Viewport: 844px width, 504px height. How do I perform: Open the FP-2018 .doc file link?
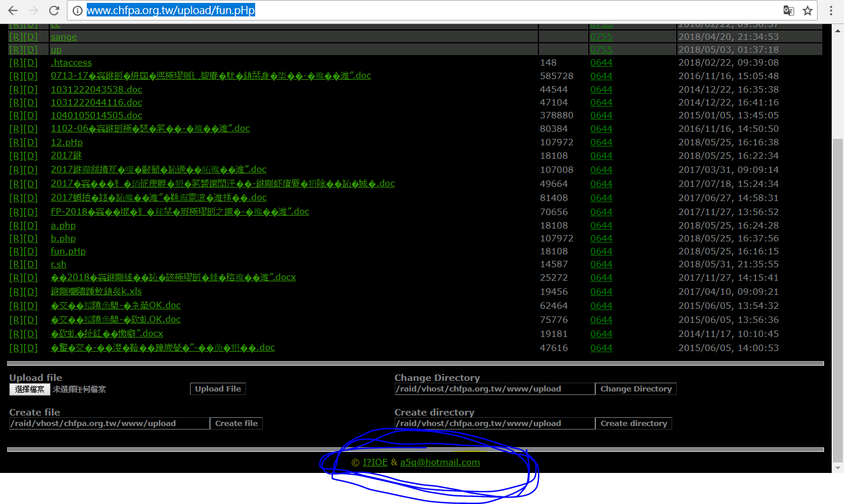180,212
